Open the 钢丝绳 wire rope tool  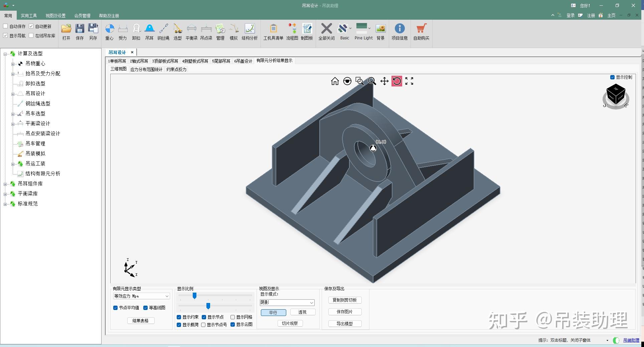click(163, 32)
